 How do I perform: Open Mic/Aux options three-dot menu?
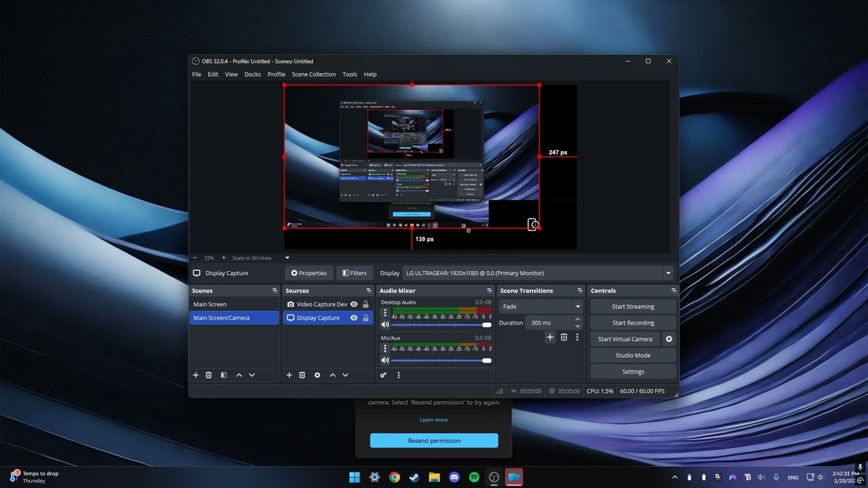coord(385,348)
